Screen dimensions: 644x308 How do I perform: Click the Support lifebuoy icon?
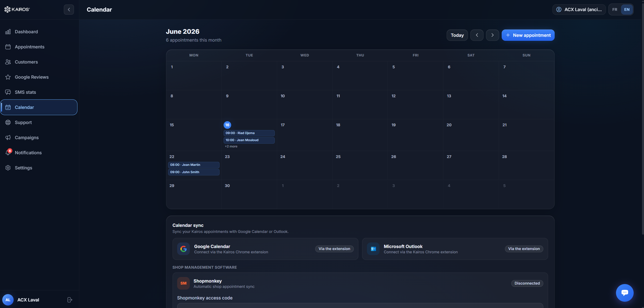pyautogui.click(x=8, y=122)
